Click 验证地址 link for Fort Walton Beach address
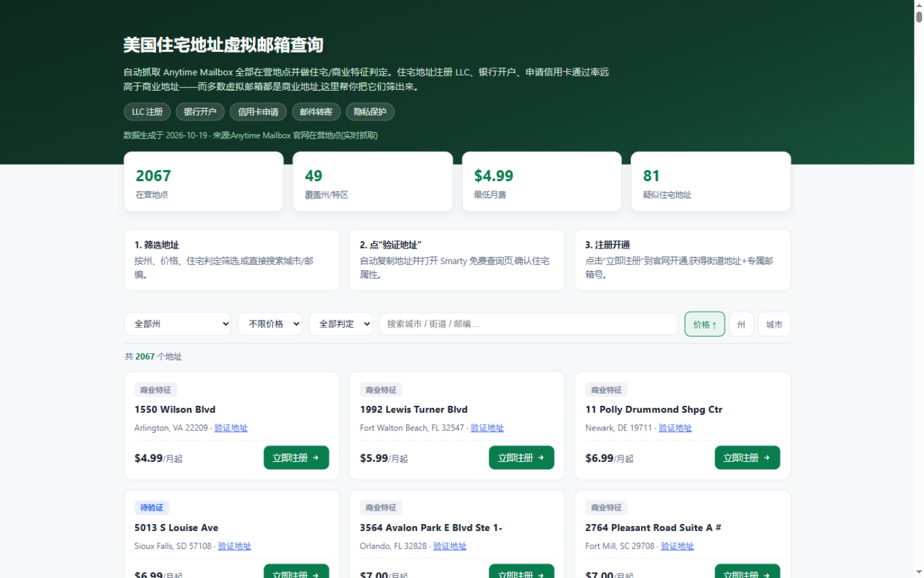The image size is (924, 578). [x=487, y=428]
